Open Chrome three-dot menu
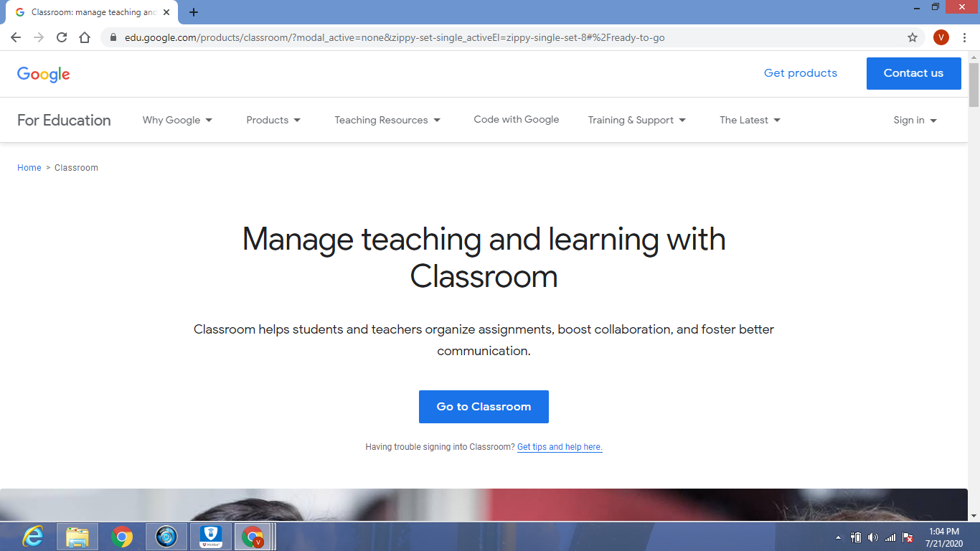 (x=964, y=37)
